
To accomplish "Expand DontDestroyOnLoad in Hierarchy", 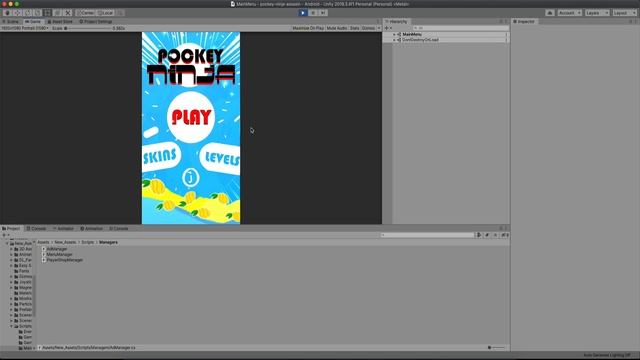I will [x=394, y=40].
